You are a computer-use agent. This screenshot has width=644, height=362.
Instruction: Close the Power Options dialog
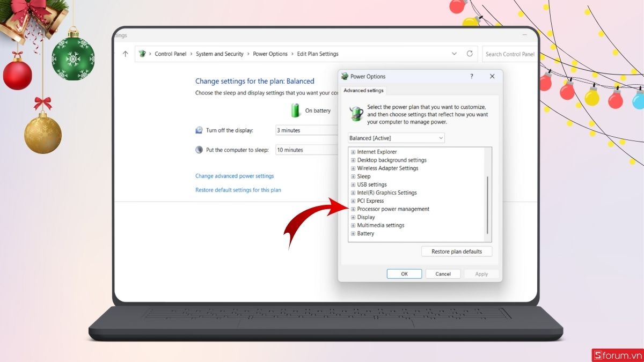tap(492, 77)
